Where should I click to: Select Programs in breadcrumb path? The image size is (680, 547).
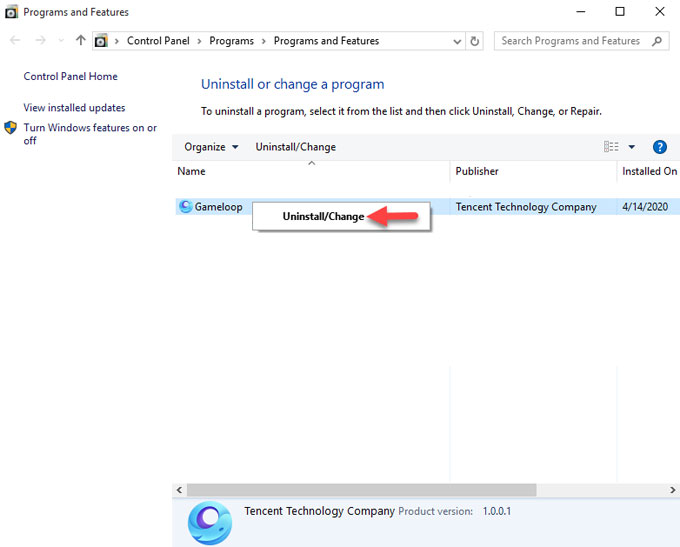pos(231,41)
